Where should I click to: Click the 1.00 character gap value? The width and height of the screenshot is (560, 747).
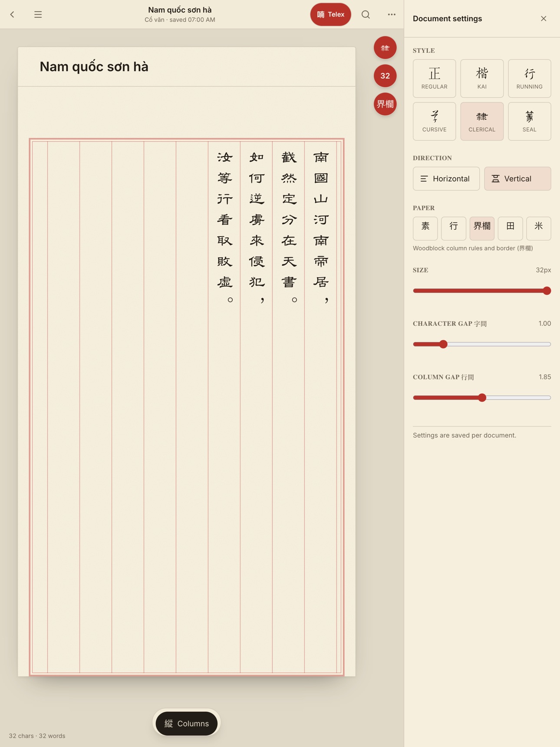(544, 324)
